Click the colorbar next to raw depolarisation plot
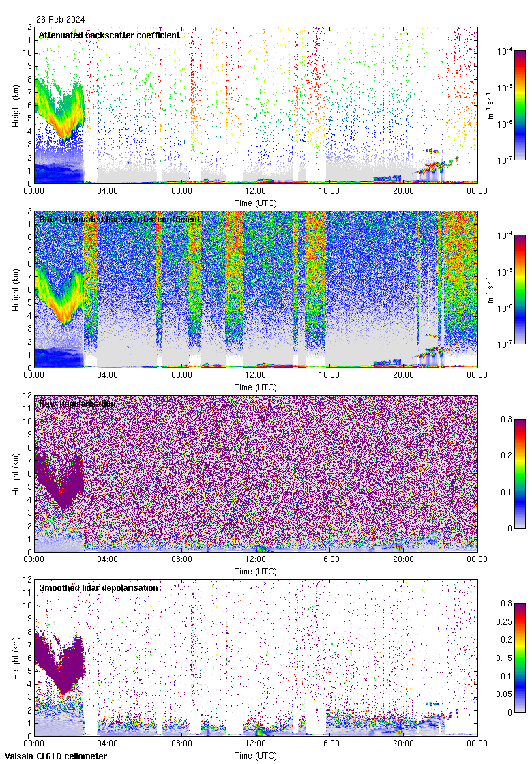The height and width of the screenshot is (764, 532). coord(520,473)
